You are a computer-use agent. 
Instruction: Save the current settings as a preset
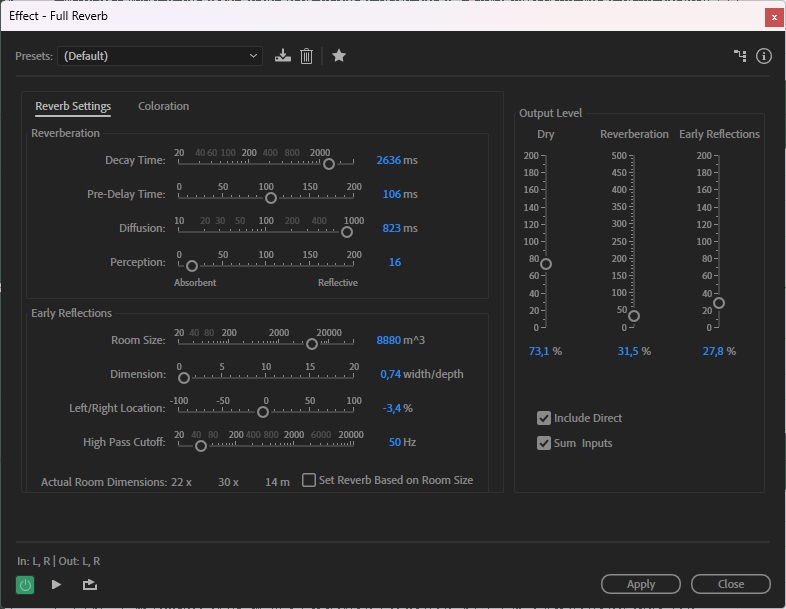tap(283, 56)
